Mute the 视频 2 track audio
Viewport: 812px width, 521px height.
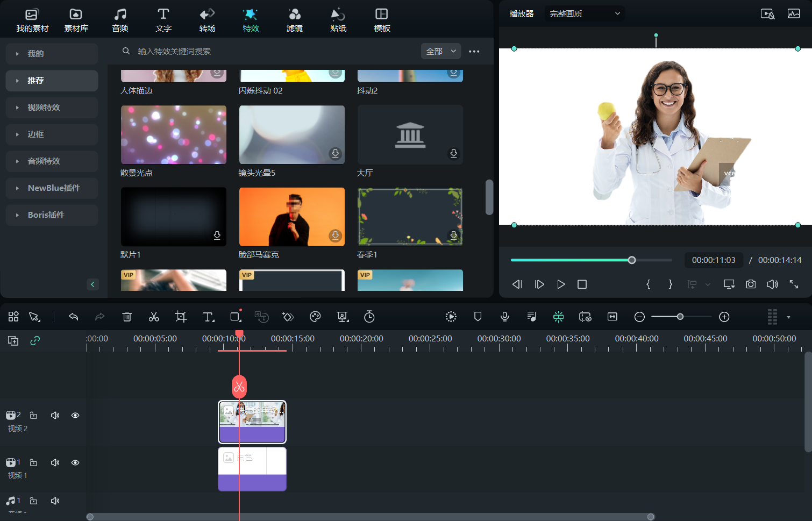click(55, 416)
